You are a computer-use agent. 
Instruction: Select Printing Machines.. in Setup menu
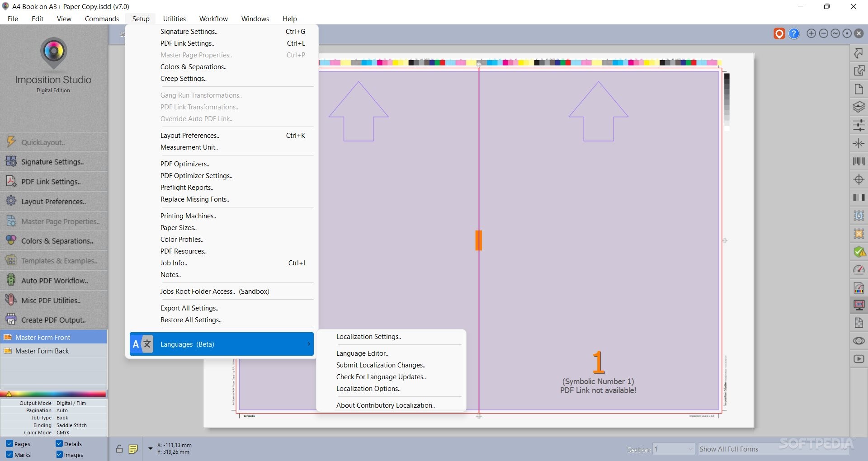[x=188, y=216]
